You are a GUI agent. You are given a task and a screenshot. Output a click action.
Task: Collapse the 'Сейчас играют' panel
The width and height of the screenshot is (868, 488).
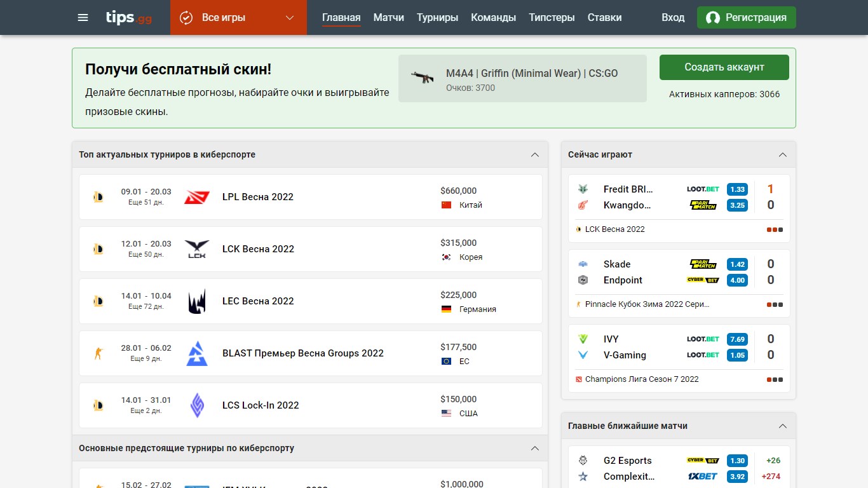coord(783,155)
